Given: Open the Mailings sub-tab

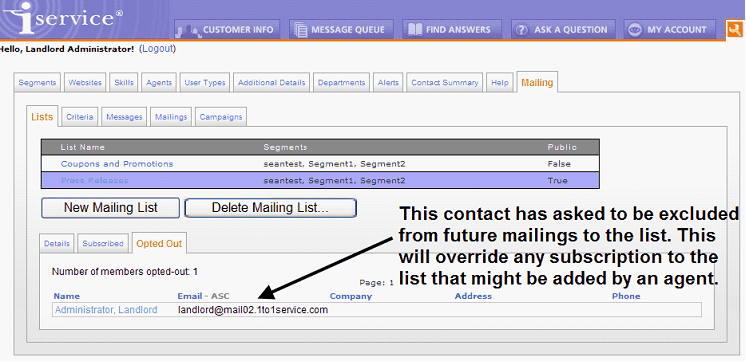Looking at the screenshot, I should click(171, 117).
